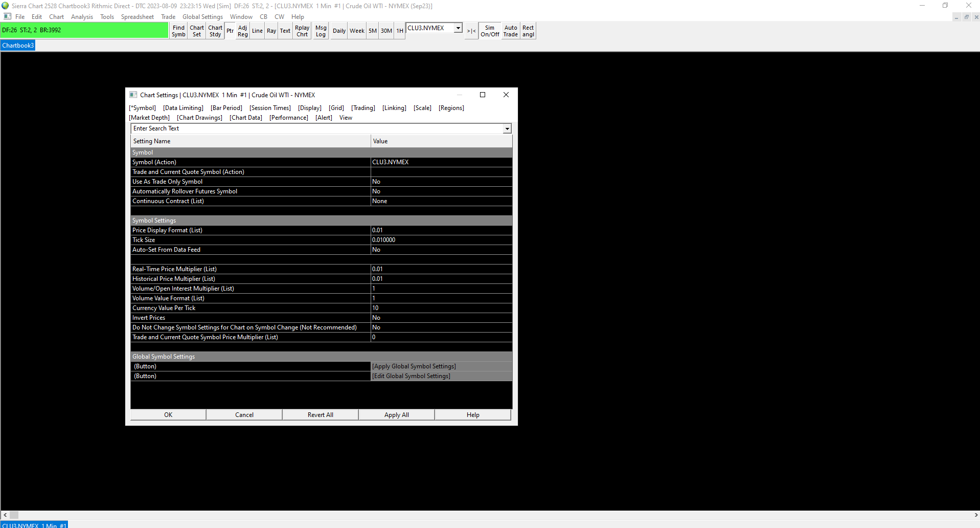Select the Symbol (Action) value CLU3.NYMEX

pyautogui.click(x=442, y=162)
